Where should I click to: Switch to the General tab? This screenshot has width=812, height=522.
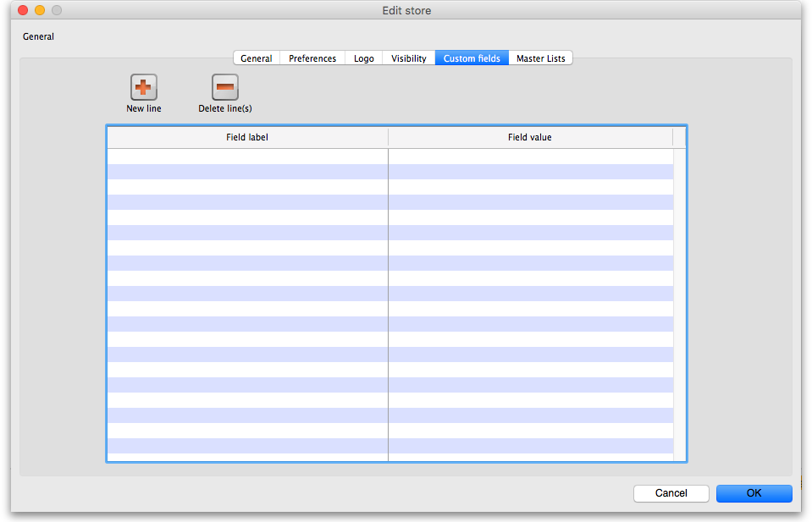click(256, 58)
